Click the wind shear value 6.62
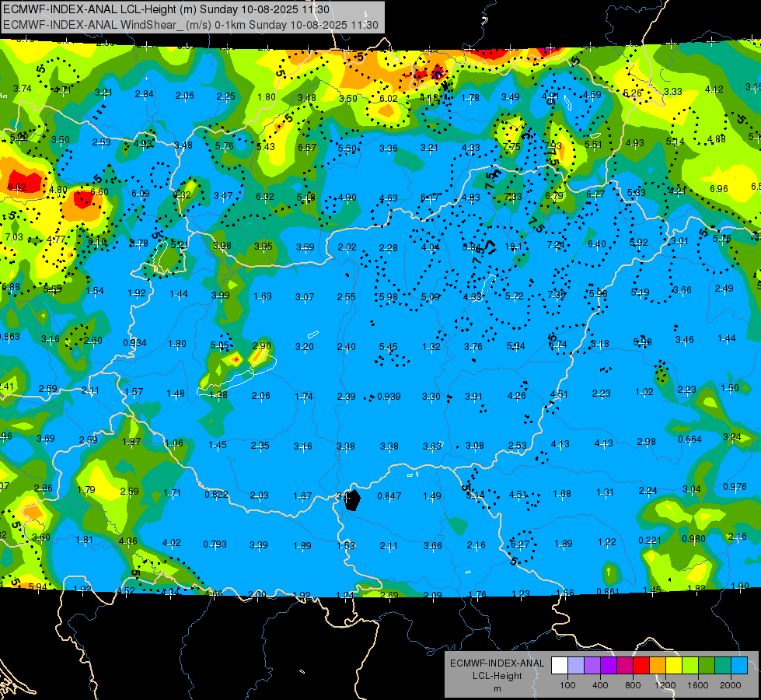Image resolution: width=761 pixels, height=700 pixels. click(x=17, y=187)
